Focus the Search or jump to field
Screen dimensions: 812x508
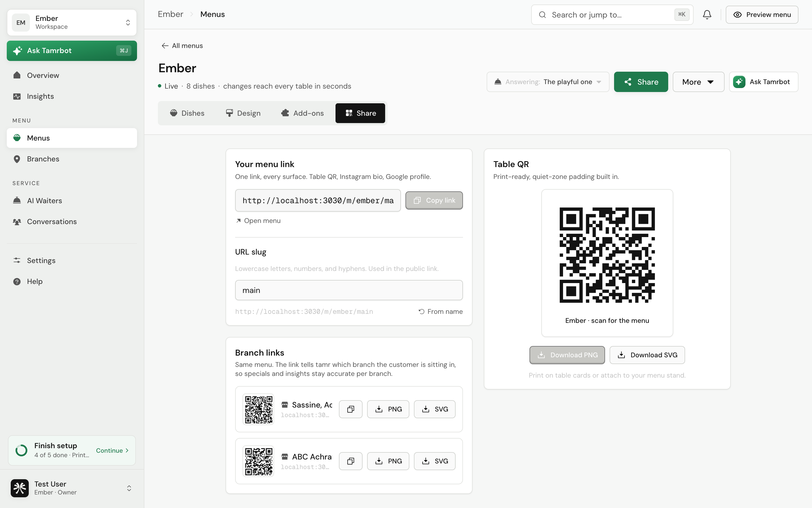(612, 15)
